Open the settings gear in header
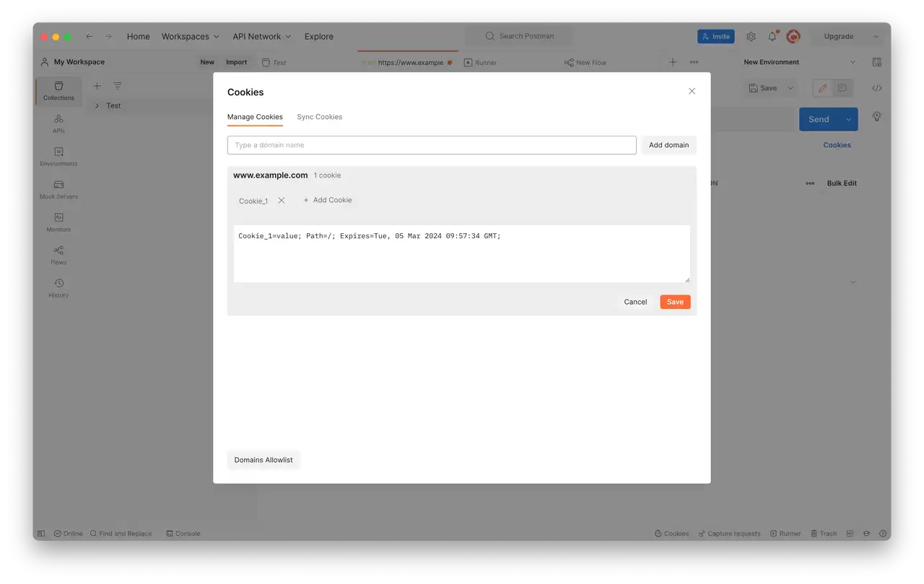 point(751,36)
